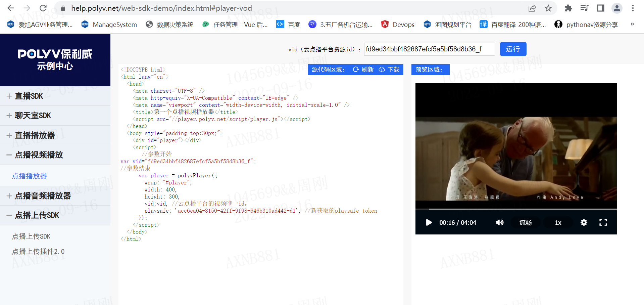This screenshot has width=644, height=305.
Task: Bookmark this page with the star icon
Action: (x=548, y=8)
